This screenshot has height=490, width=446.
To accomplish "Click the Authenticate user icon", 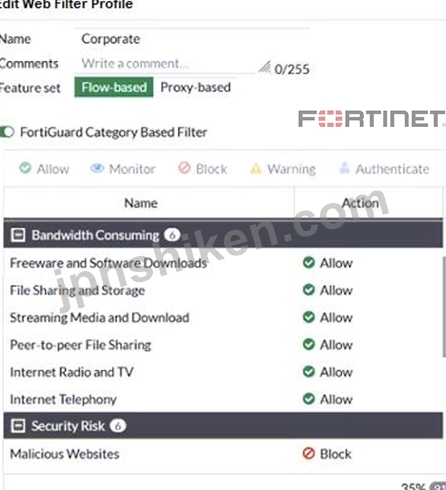I will (344, 168).
